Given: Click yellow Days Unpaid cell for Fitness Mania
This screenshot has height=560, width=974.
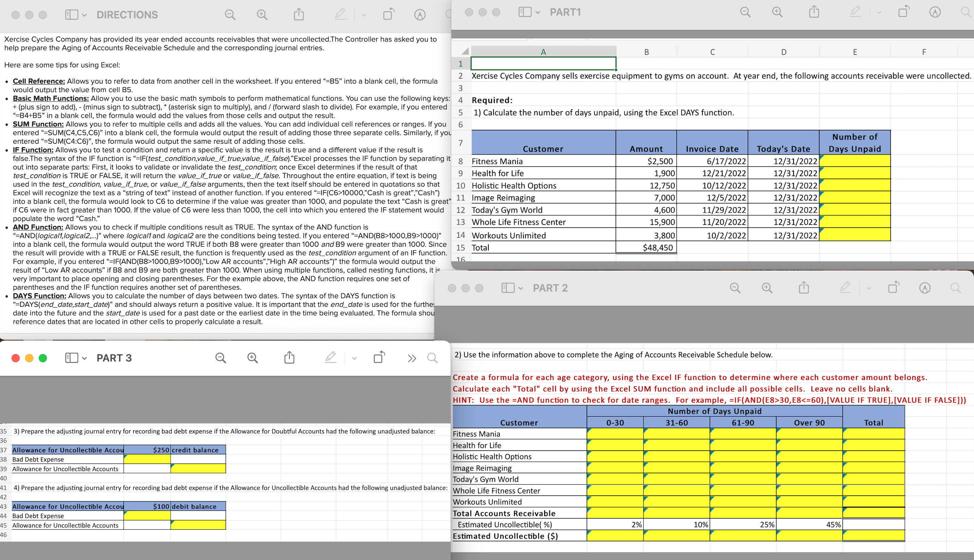Looking at the screenshot, I should tap(855, 161).
